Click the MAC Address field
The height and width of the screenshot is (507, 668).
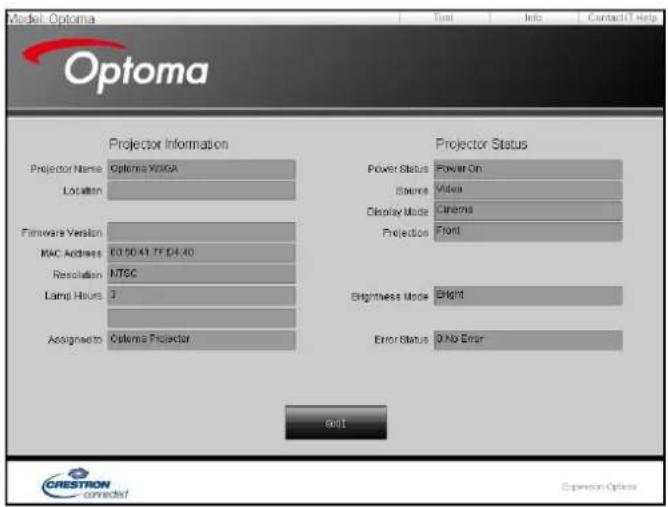pyautogui.click(x=201, y=253)
